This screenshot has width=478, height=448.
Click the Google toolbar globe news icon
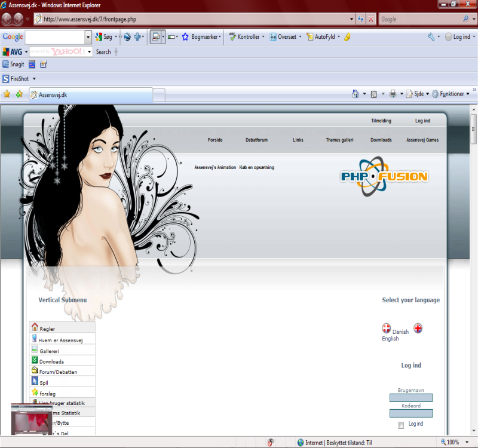point(127,37)
